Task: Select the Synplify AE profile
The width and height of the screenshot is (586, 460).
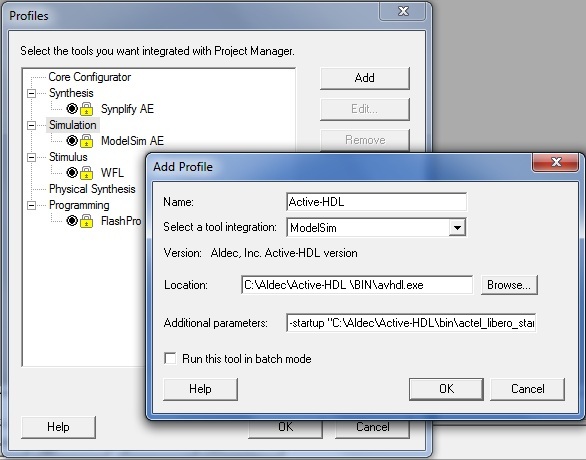Action: (127, 109)
